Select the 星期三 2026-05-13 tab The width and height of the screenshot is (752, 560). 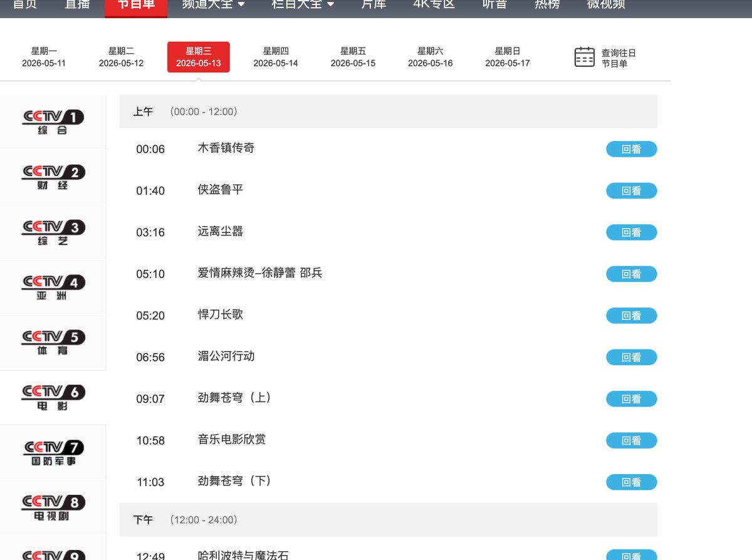click(199, 57)
